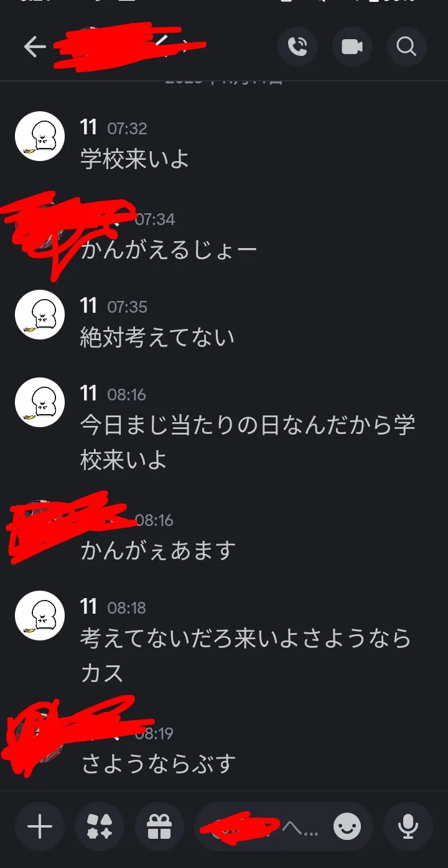Open the apps shapes icon
Viewport: 448px width, 868px height.
[100, 826]
